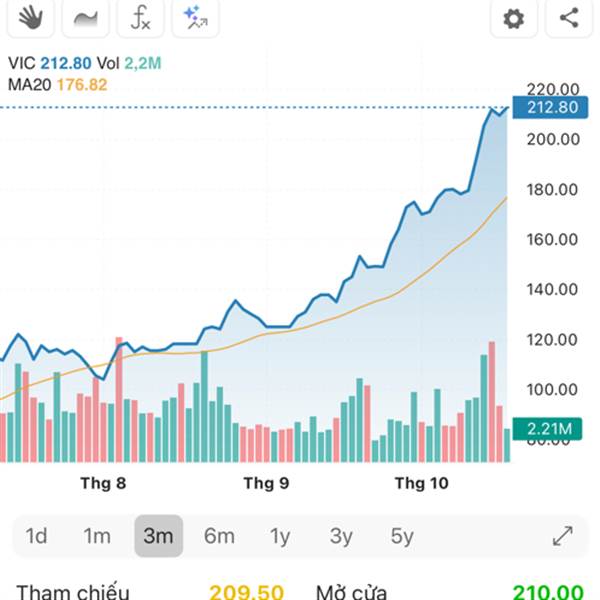Open chart settings gear
The image size is (600, 600).
[514, 18]
